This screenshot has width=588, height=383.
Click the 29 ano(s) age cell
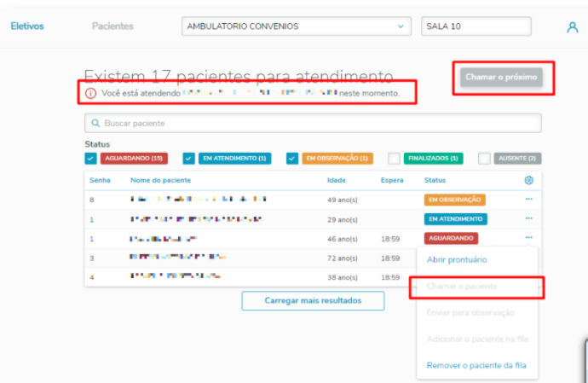pos(343,220)
